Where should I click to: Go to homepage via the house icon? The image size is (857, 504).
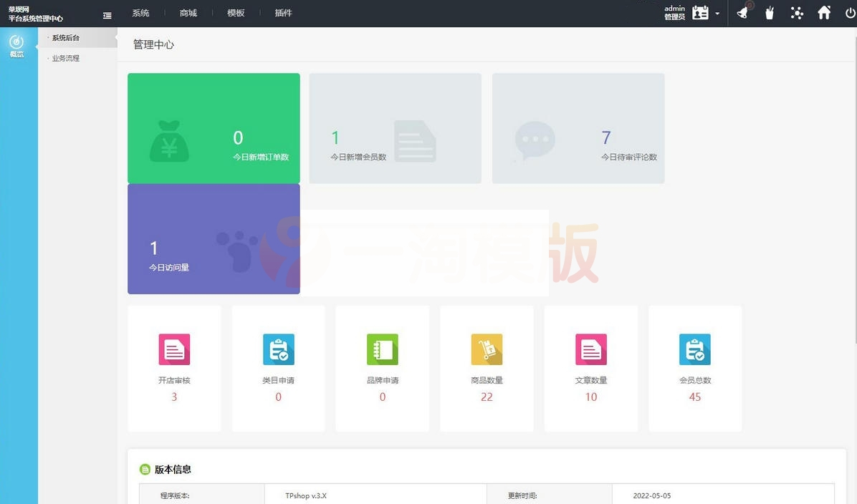824,12
